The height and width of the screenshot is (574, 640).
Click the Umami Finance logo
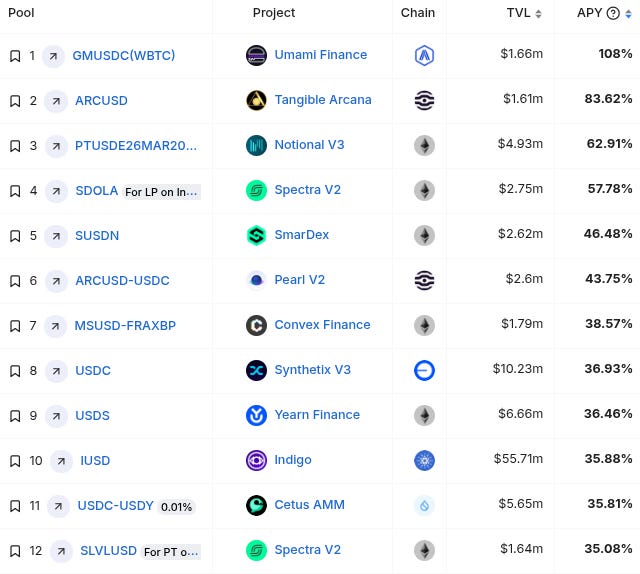[x=256, y=55]
